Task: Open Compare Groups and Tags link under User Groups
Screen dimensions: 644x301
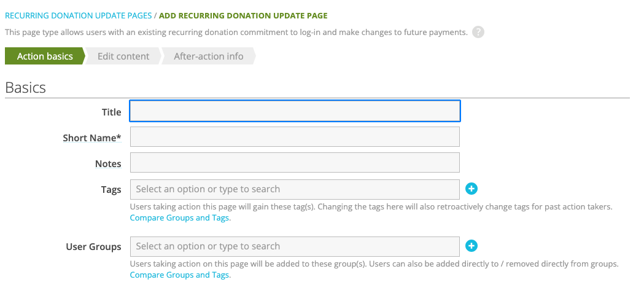Action: [180, 275]
